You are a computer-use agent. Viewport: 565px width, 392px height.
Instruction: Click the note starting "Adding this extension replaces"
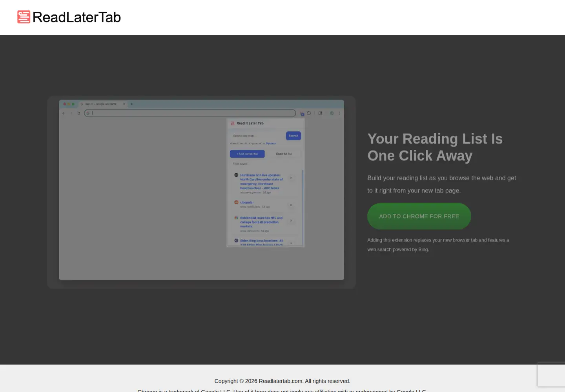pyautogui.click(x=438, y=245)
